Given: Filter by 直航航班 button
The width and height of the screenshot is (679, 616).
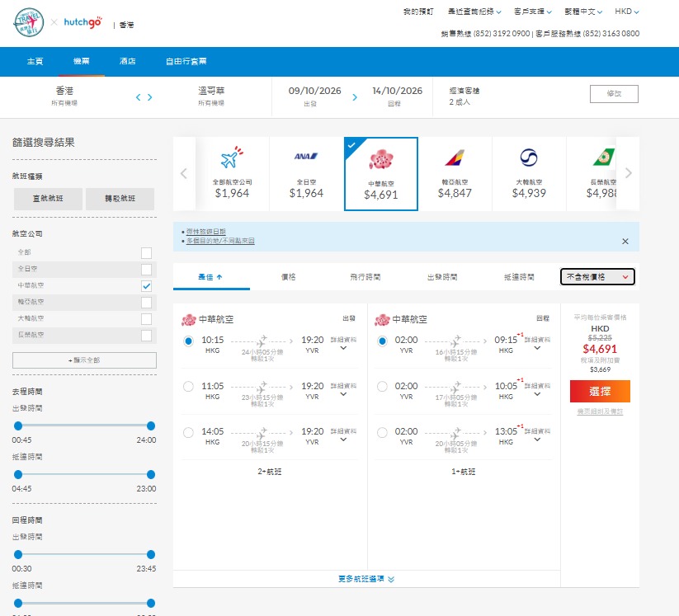Looking at the screenshot, I should point(48,199).
